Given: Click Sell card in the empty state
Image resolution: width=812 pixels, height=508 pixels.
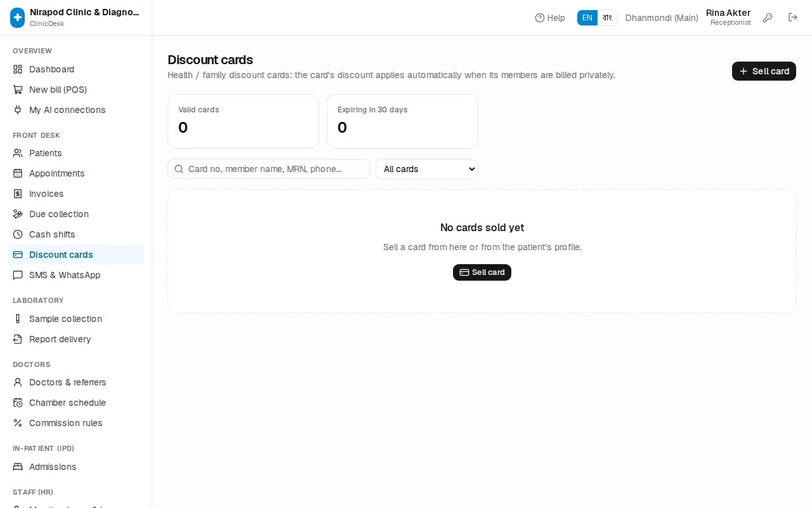Looking at the screenshot, I should coord(482,272).
